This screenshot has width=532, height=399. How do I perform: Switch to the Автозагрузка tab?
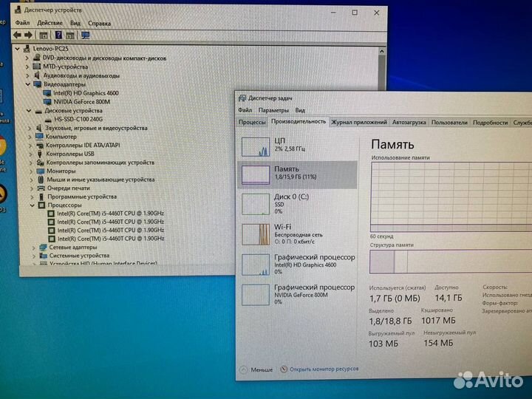coord(409,123)
